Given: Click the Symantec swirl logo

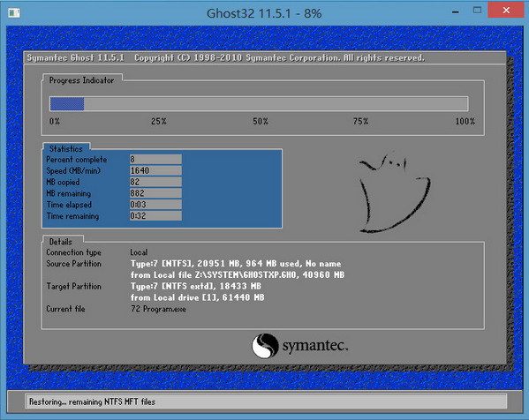Looking at the screenshot, I should [x=265, y=346].
